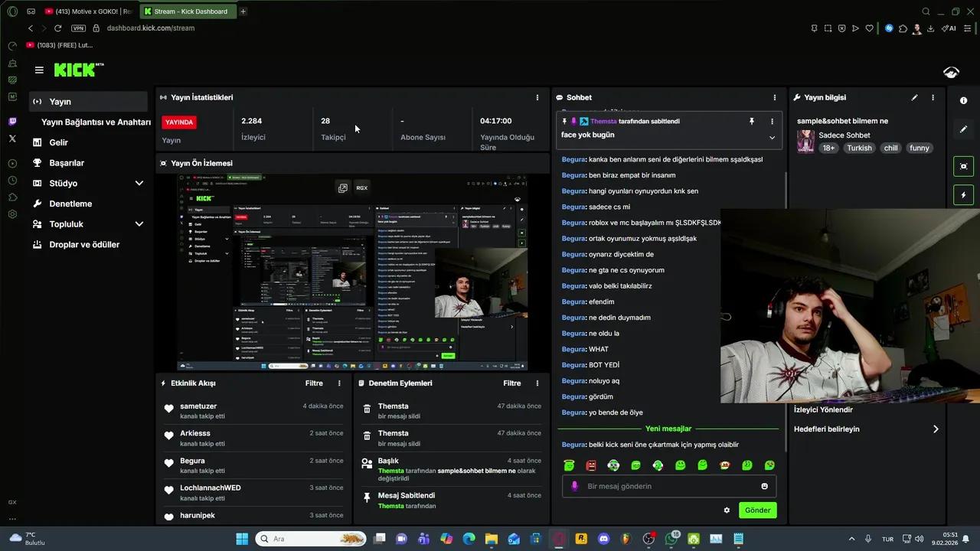Expand the Stüdyo sidebar section
Viewport: 980px width, 551px height.
(139, 184)
